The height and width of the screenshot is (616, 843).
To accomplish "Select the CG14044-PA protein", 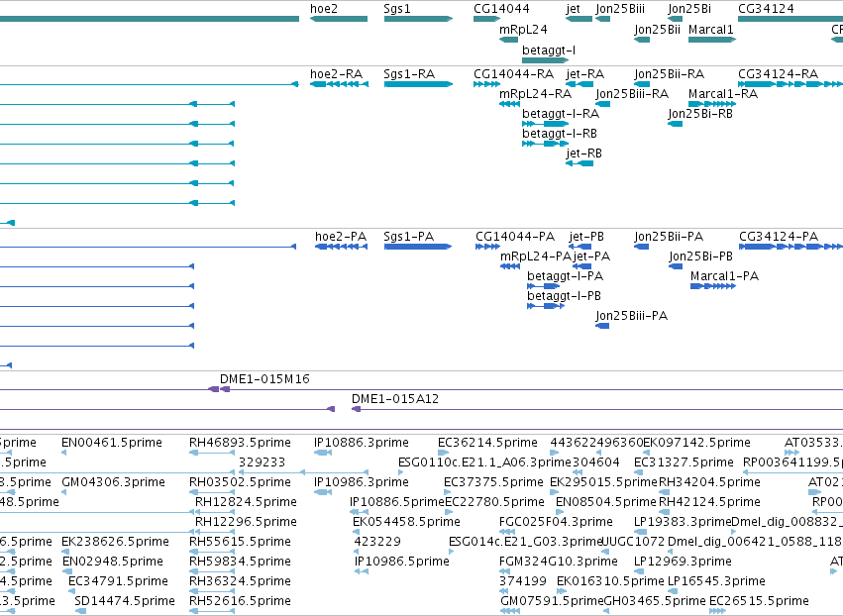I will [487, 247].
